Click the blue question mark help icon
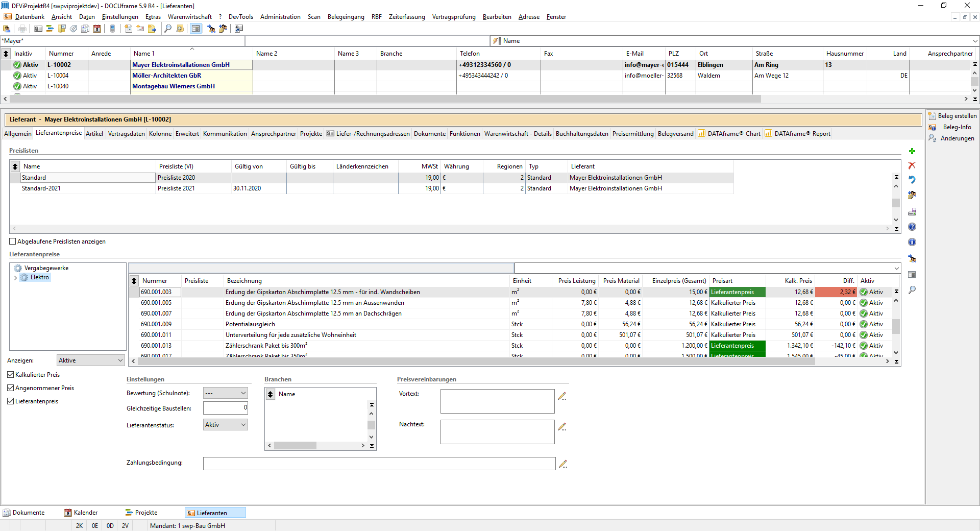This screenshot has width=980, height=531. pos(912,227)
